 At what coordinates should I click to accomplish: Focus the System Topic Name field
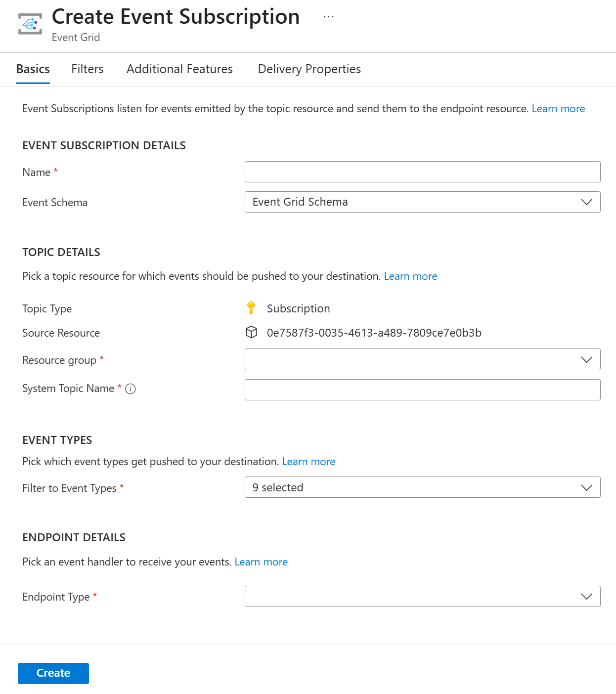coord(422,390)
